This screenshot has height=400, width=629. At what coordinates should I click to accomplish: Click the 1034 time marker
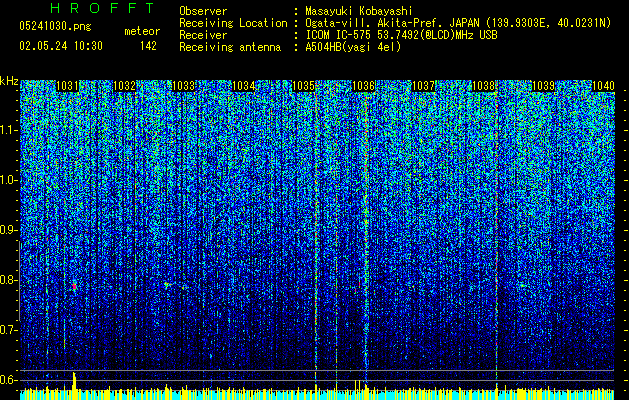243,86
